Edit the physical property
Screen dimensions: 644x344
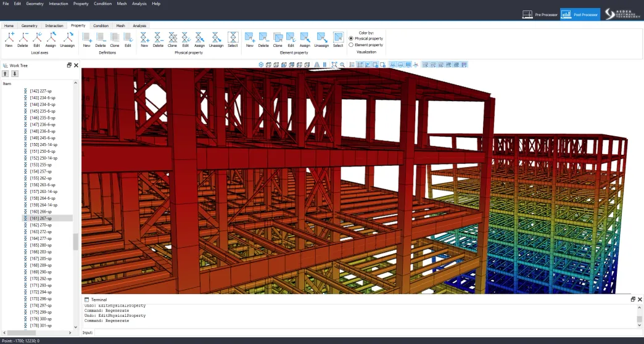pyautogui.click(x=186, y=40)
